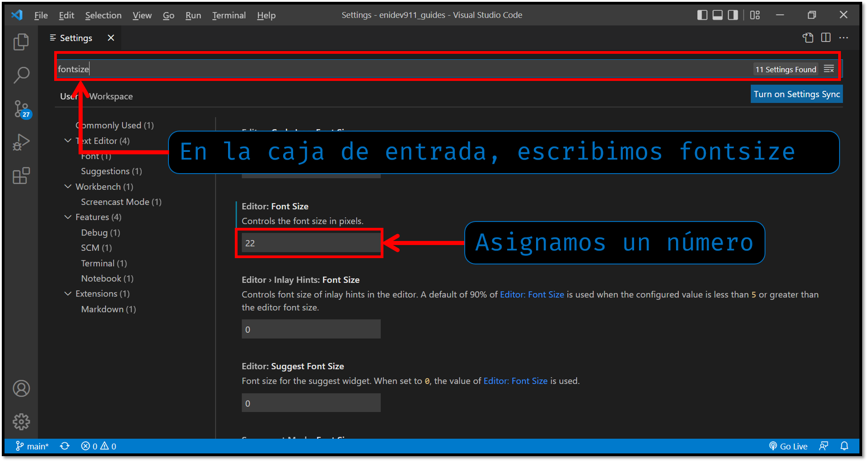Select SCM (1) category
868x462 pixels.
[x=96, y=248]
